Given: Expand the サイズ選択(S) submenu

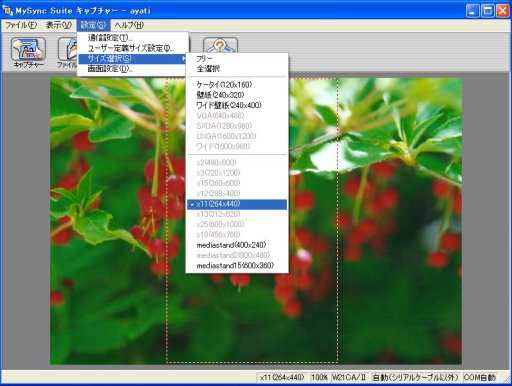Looking at the screenshot, I should [132, 59].
